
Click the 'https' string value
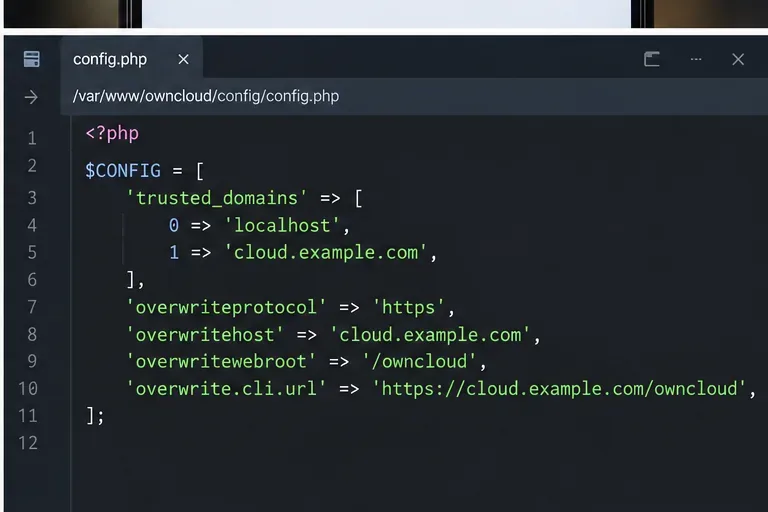pyautogui.click(x=408, y=307)
